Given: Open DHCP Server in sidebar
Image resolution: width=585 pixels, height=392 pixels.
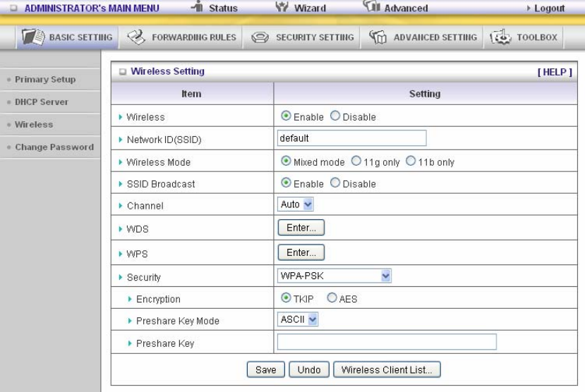Looking at the screenshot, I should point(42,102).
